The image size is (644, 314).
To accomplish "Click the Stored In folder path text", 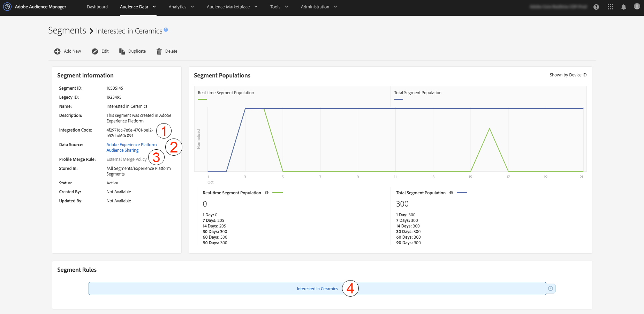I will [138, 171].
